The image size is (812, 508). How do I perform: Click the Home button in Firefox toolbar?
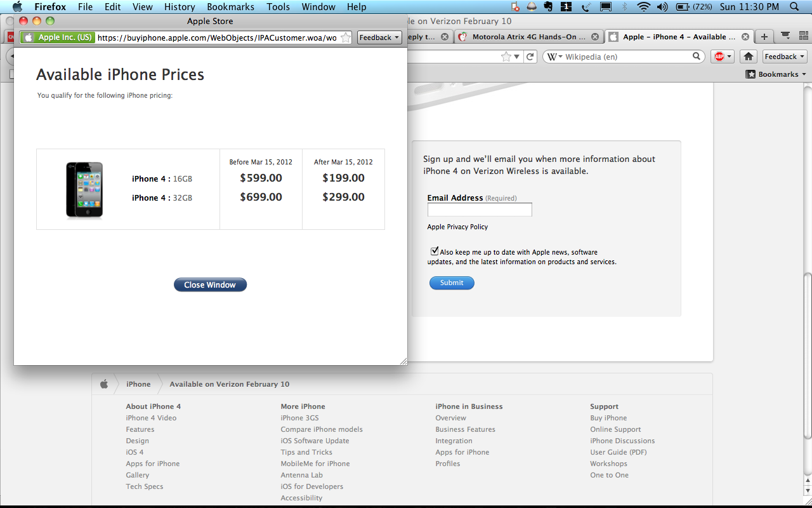(749, 57)
